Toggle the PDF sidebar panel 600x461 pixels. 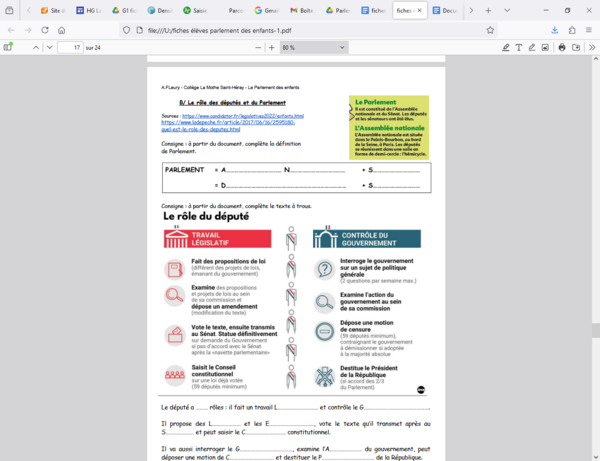pyautogui.click(x=10, y=47)
